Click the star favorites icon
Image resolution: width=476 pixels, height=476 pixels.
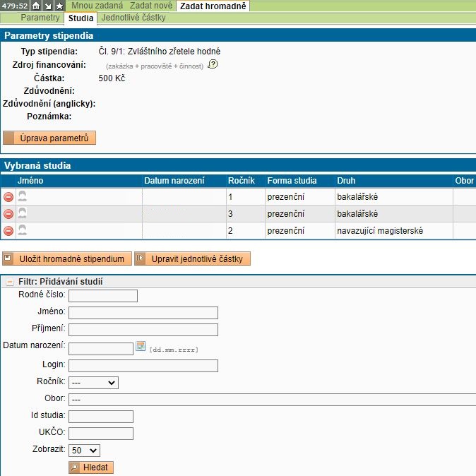click(x=59, y=6)
